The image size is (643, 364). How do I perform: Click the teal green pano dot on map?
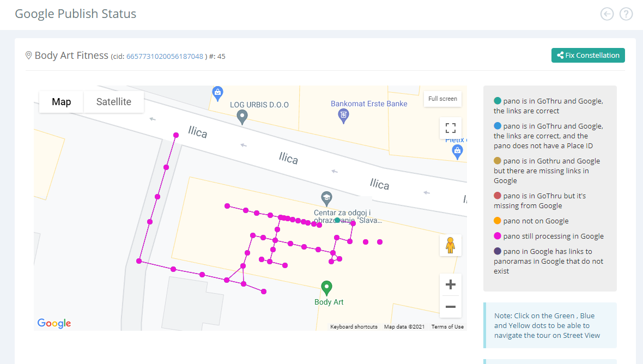(337, 220)
